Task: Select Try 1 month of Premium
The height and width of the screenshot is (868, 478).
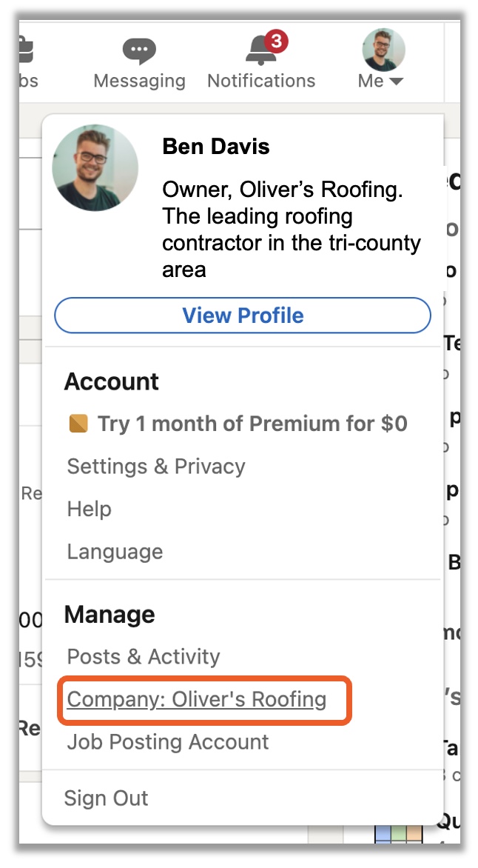Action: pyautogui.click(x=252, y=424)
